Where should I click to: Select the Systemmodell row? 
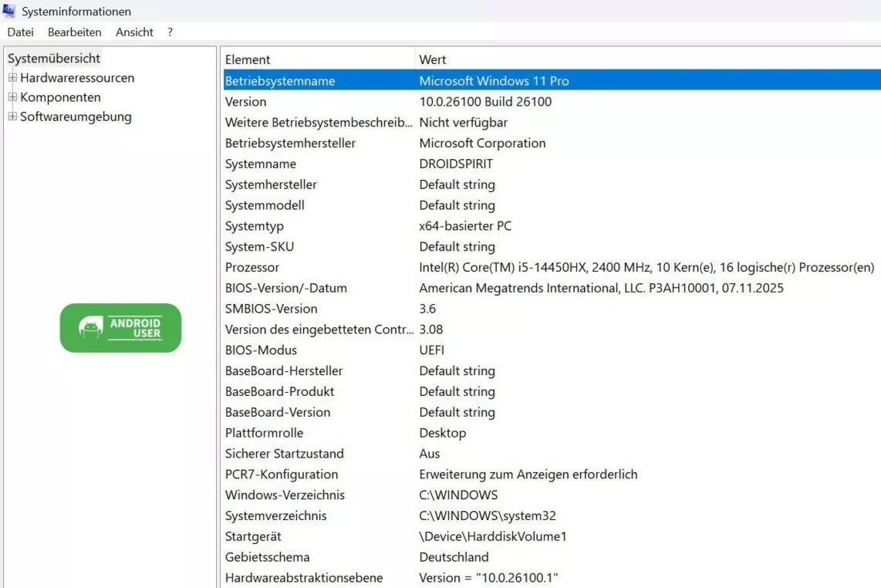(x=552, y=205)
